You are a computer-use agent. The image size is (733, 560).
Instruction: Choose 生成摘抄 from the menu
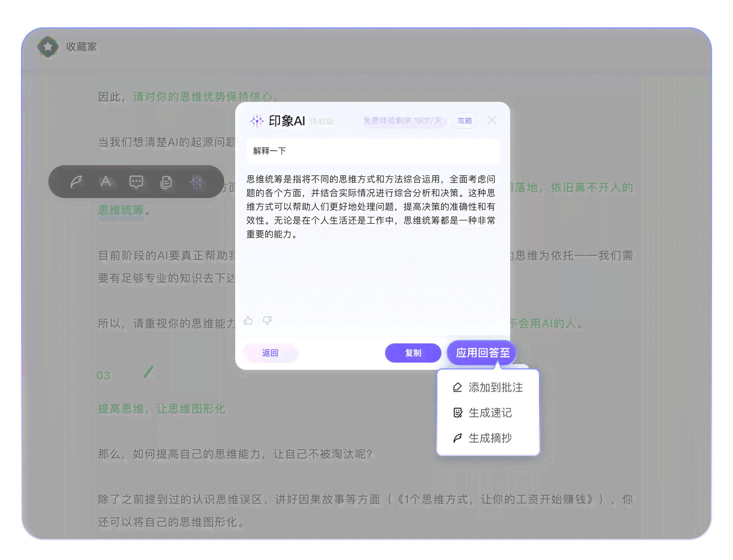click(488, 438)
